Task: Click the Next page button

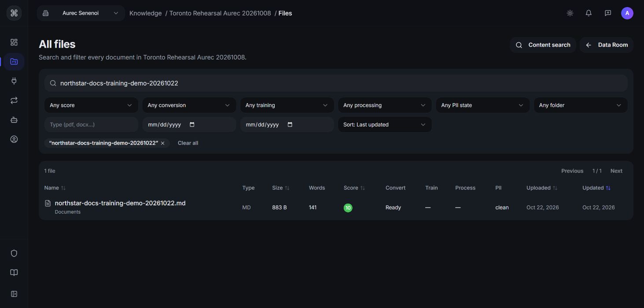Action: point(616,171)
